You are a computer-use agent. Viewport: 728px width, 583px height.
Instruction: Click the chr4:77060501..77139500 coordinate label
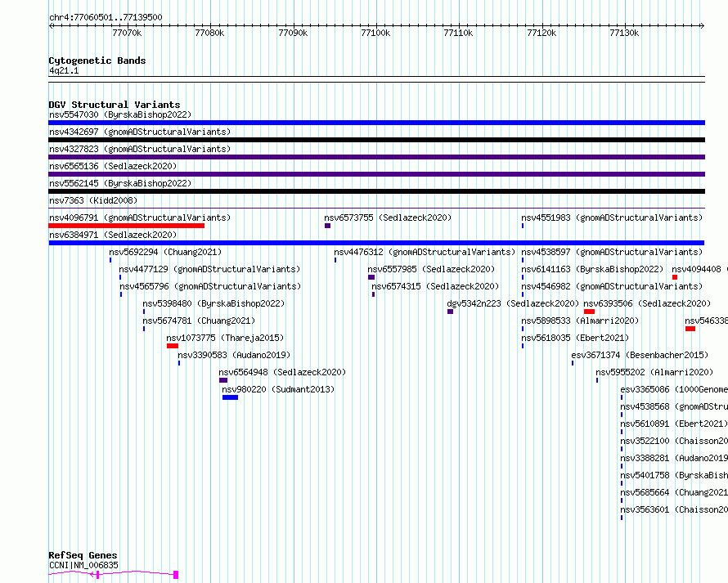tap(106, 18)
